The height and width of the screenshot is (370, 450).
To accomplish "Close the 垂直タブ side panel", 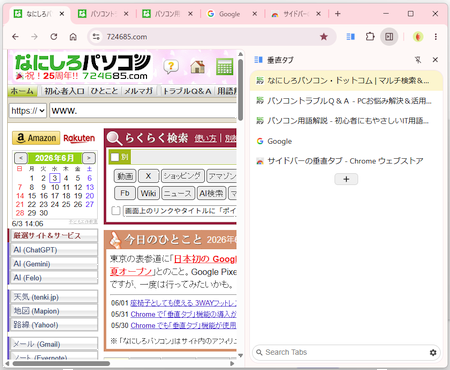I will 435,60.
